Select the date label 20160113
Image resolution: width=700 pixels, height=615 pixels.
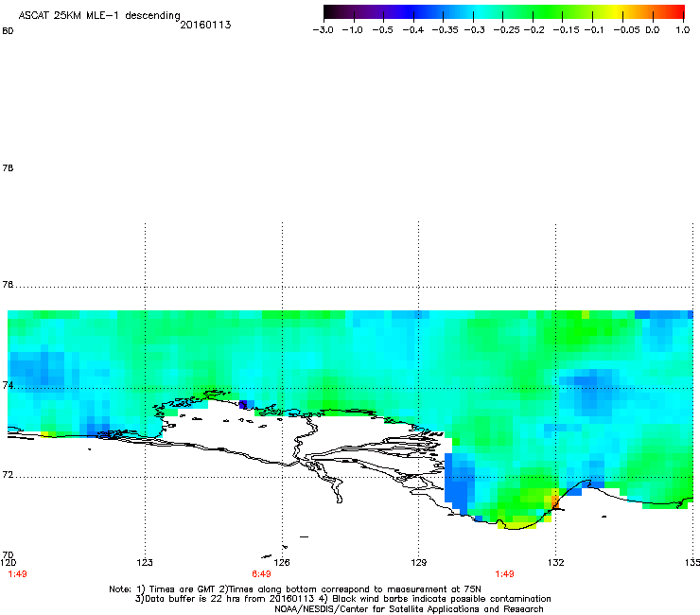pyautogui.click(x=205, y=25)
